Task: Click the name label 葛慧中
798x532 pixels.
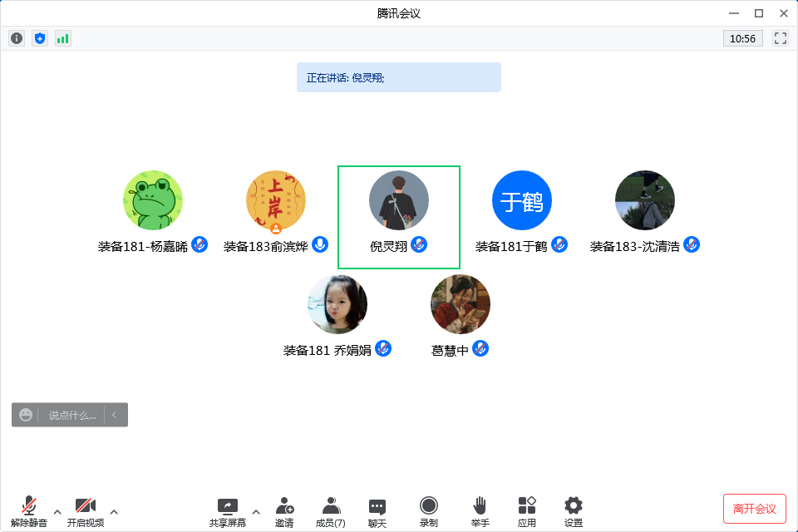Action: (x=450, y=350)
